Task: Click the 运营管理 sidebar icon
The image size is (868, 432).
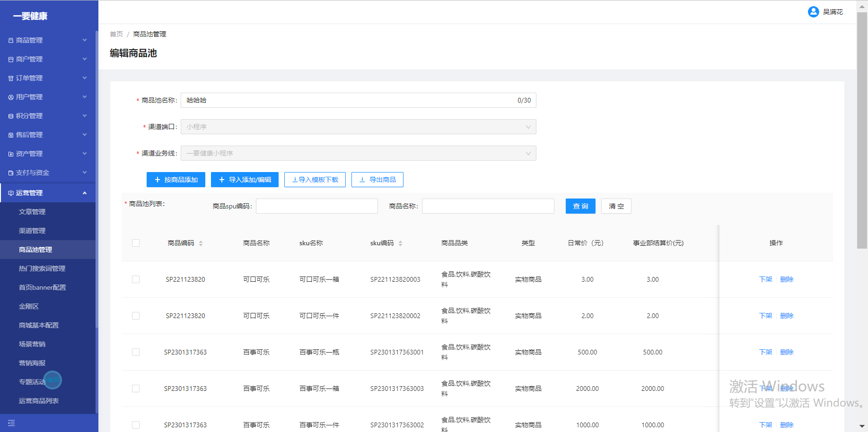Action: click(11, 193)
